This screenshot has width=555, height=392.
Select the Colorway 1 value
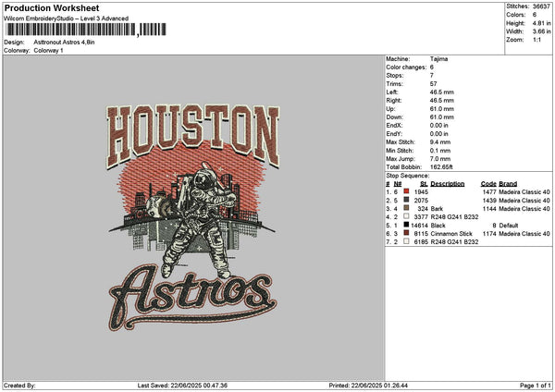pos(48,51)
